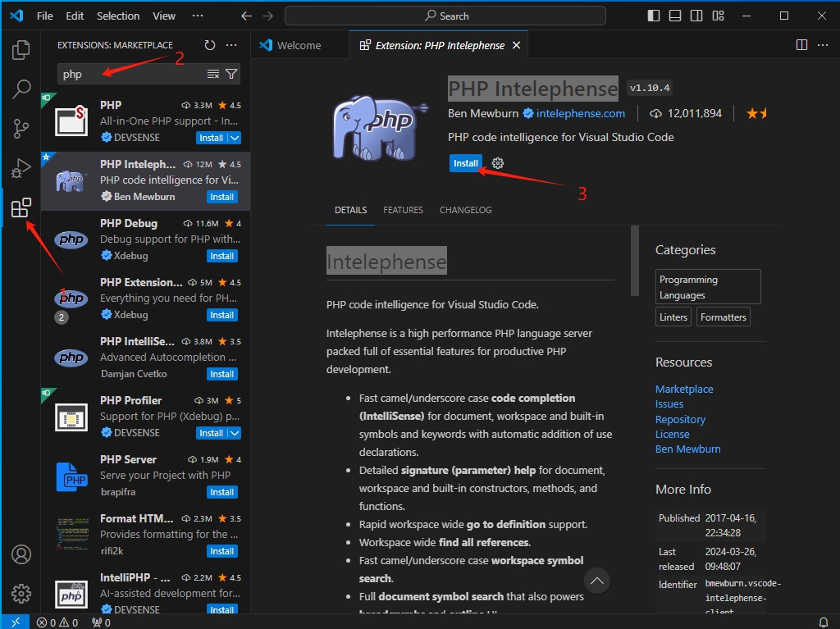
Task: Open the Source Control view
Action: [21, 129]
